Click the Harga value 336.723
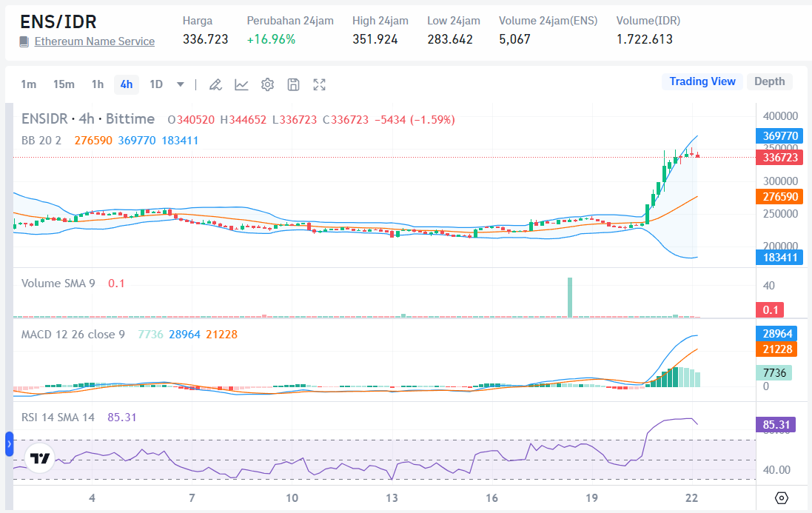This screenshot has height=513, width=812. pos(205,39)
